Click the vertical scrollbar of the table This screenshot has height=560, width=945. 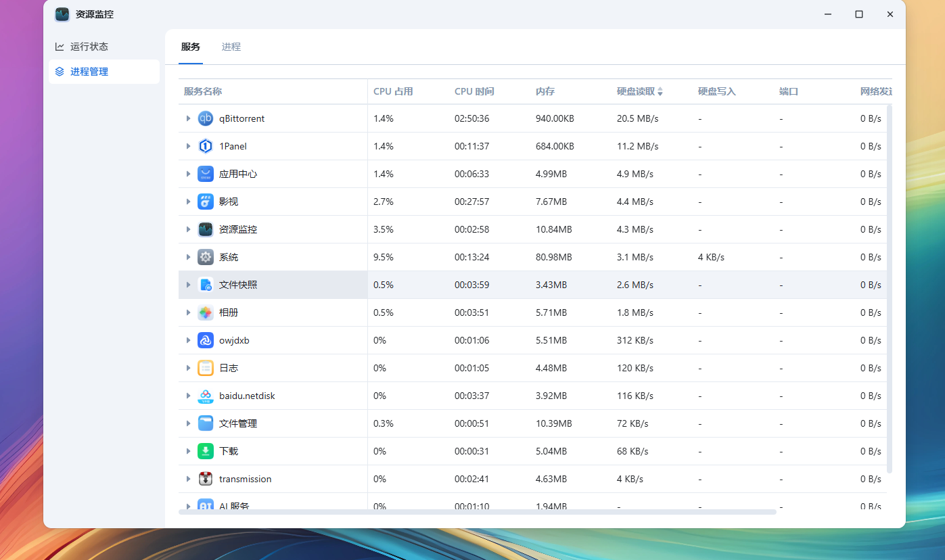(890, 289)
